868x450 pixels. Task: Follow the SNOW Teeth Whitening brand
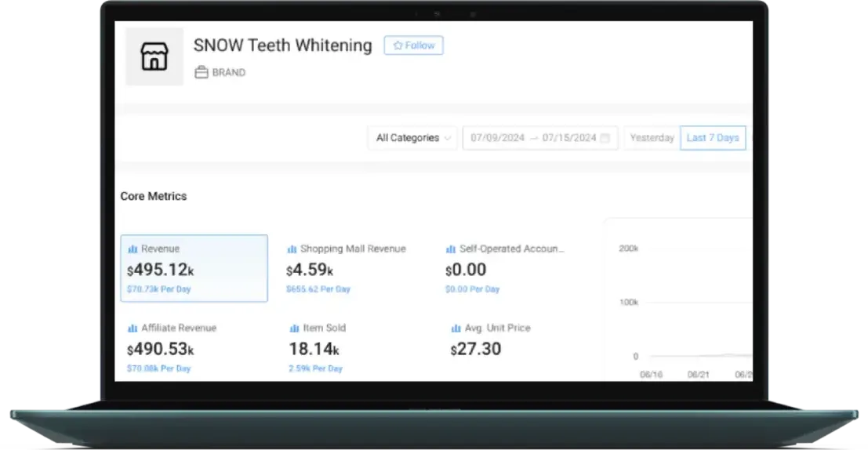pyautogui.click(x=413, y=45)
